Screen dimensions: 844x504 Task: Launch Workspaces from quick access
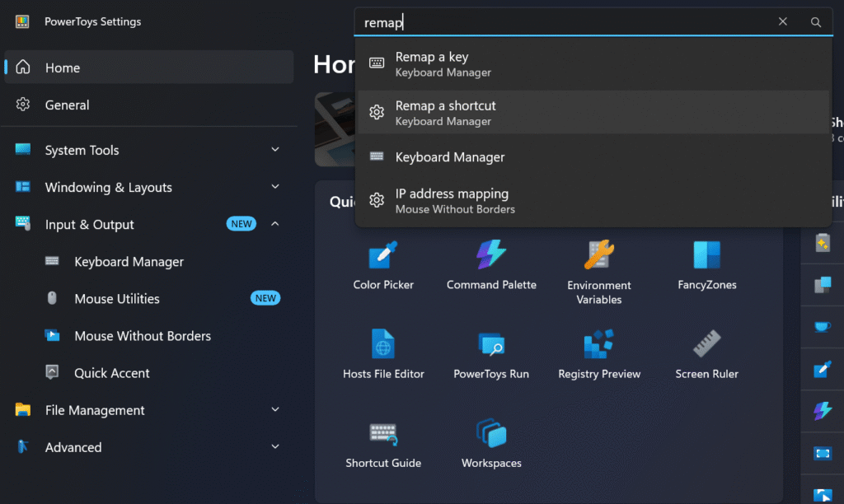click(x=491, y=434)
